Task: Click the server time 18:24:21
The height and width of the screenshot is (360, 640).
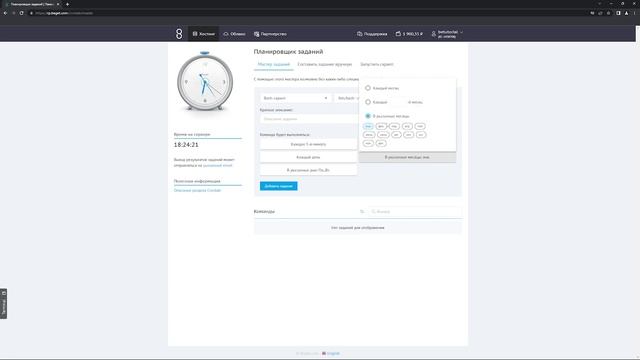Action: (x=186, y=145)
